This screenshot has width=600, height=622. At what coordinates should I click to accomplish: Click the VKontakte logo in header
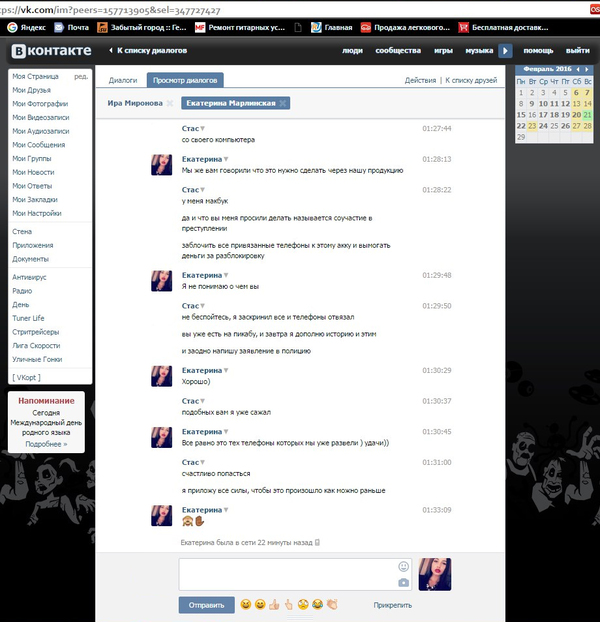click(x=50, y=50)
